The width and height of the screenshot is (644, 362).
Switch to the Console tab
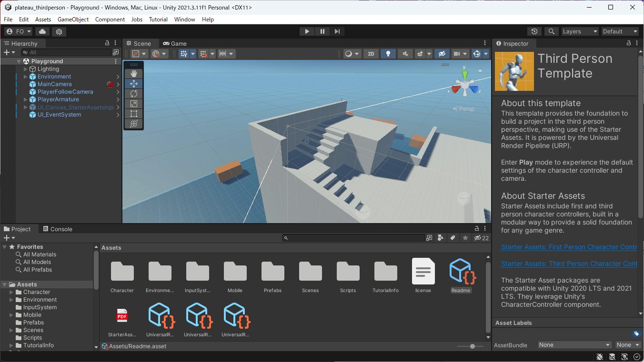pos(57,229)
